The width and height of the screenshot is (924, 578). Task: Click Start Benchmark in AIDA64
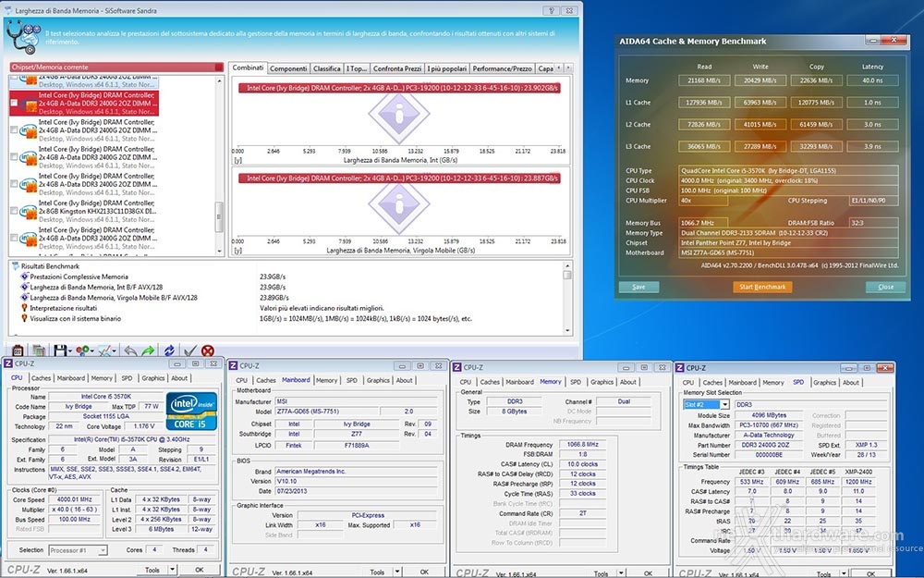pyautogui.click(x=762, y=287)
